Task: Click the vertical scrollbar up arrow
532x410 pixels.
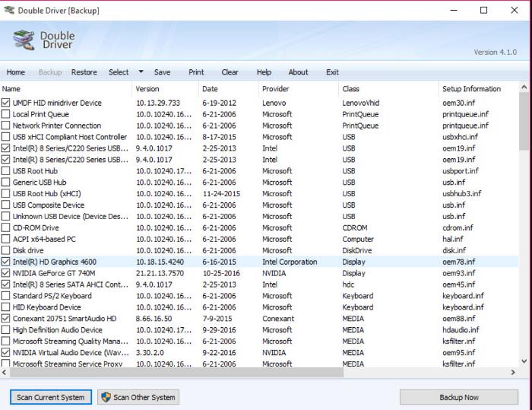Action: click(x=524, y=87)
